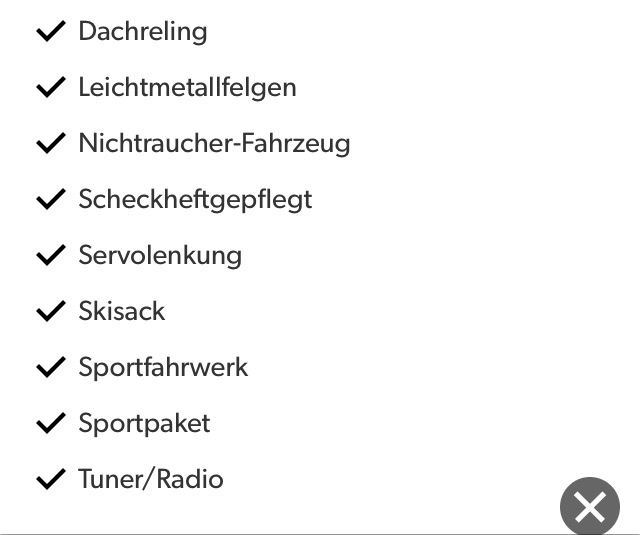Click the checkmark beside Nichtraucher-Fahrzeug
Screen dimensions: 640x535
(x=50, y=144)
